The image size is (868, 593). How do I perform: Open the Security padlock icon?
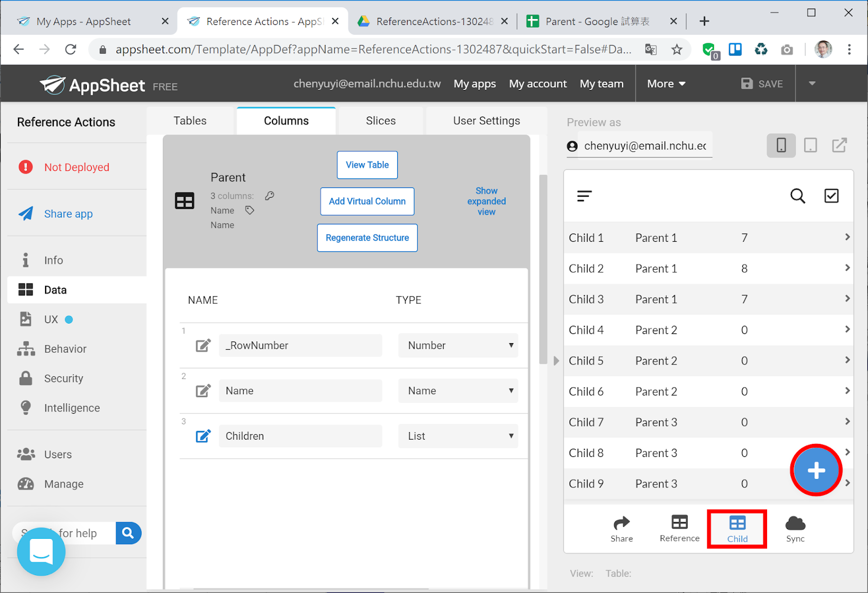[25, 378]
